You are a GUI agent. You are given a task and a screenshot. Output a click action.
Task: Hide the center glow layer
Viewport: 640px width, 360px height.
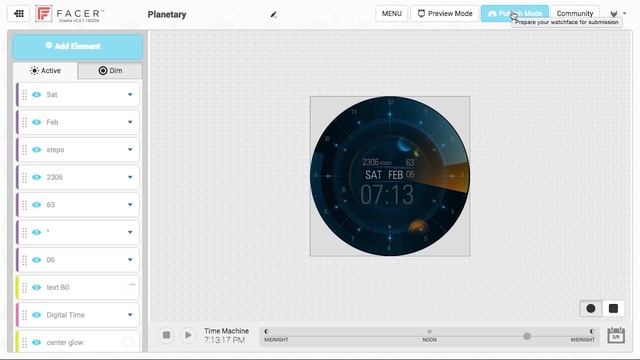37,342
